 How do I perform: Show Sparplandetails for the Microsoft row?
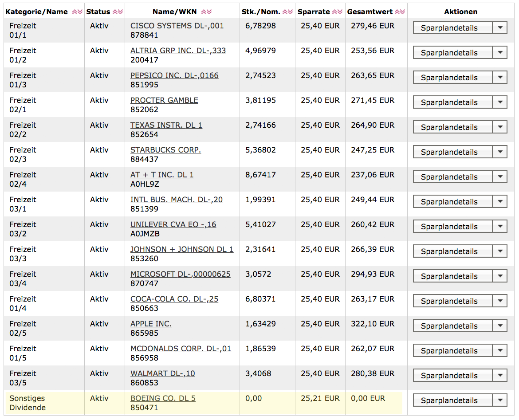(x=452, y=276)
